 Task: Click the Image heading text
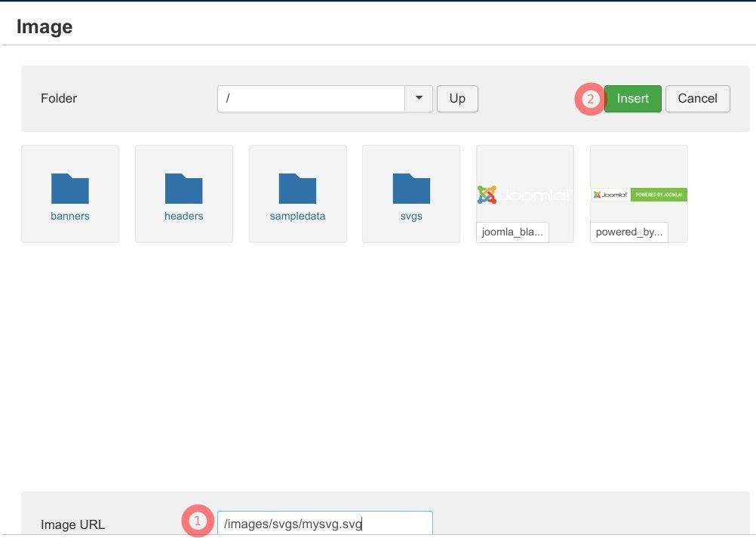tap(45, 26)
